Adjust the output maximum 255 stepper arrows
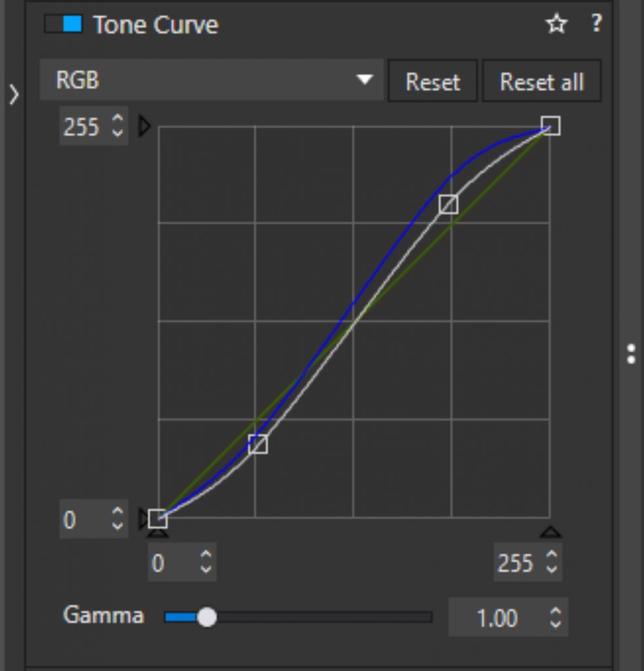The width and height of the screenshot is (644, 671). point(117,126)
